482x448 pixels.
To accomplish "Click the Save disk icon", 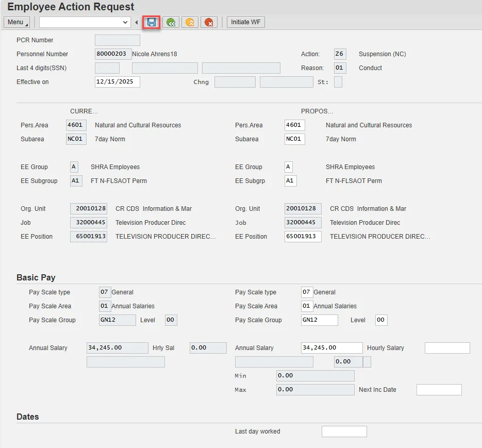I will coord(152,22).
